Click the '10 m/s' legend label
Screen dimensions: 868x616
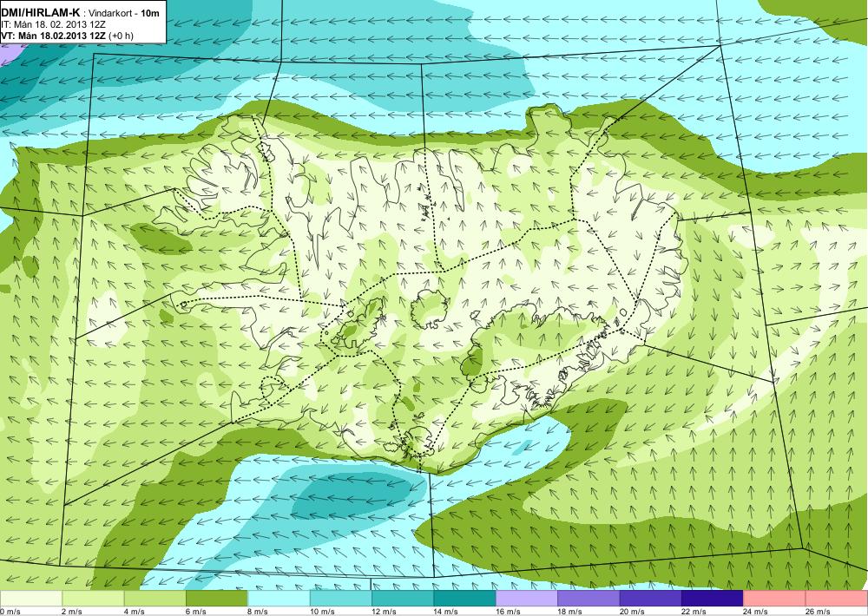[x=322, y=612]
